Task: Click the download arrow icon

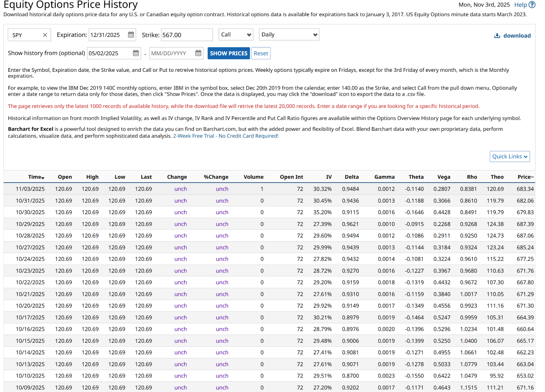Action: [x=497, y=36]
